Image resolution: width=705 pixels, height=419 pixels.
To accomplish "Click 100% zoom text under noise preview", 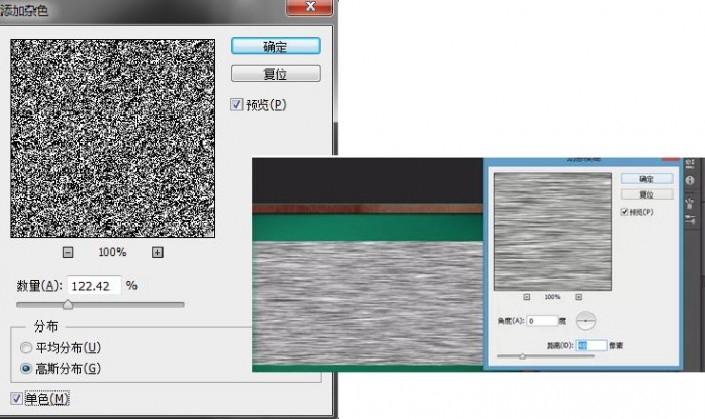I will tap(112, 252).
